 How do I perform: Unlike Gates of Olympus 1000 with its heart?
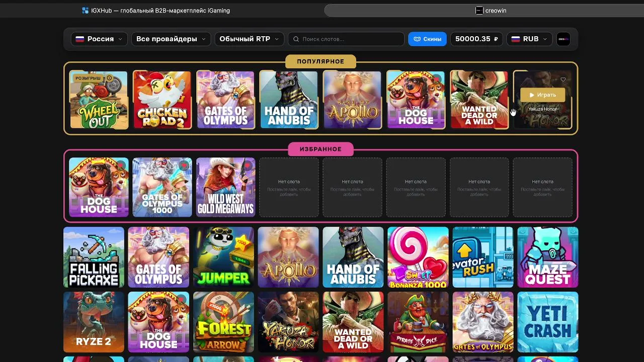point(184,165)
